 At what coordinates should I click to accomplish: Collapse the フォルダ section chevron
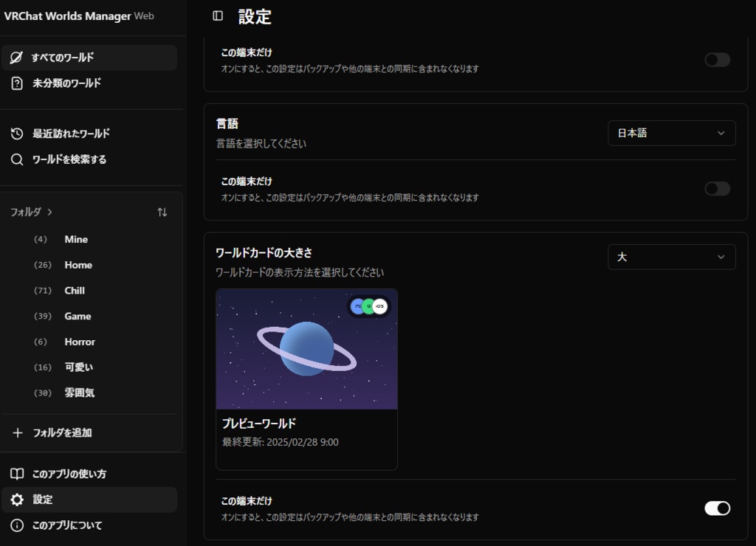[x=49, y=212]
